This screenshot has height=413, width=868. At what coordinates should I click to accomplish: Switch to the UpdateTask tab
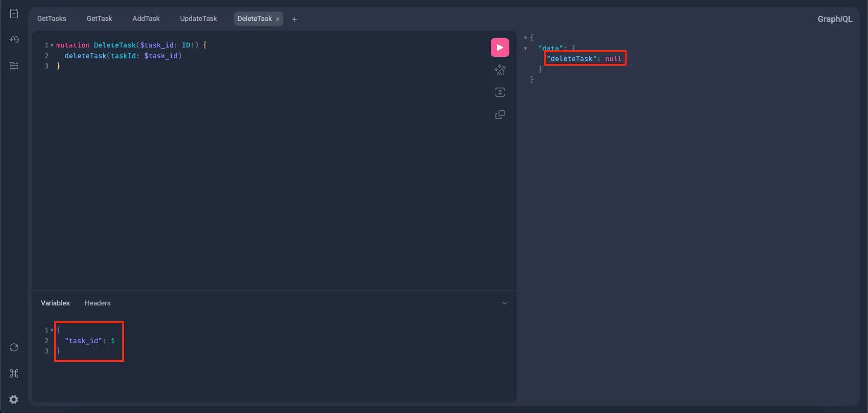click(198, 19)
